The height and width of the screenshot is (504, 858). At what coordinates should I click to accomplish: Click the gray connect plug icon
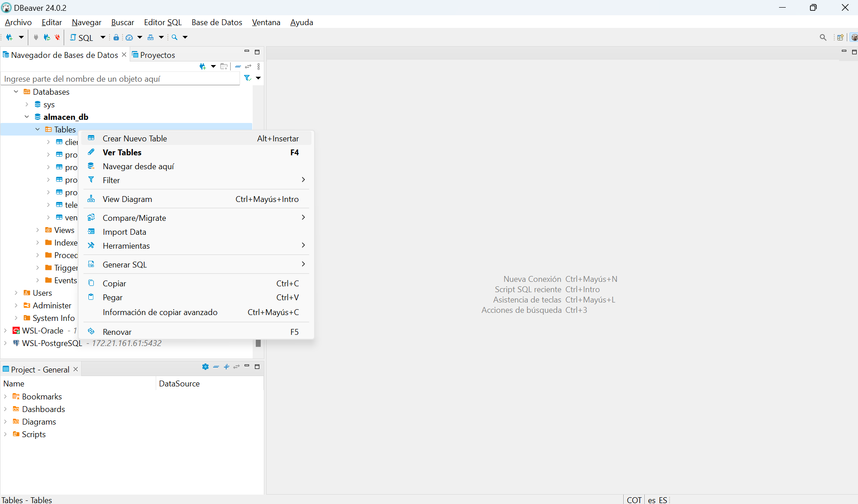coord(36,37)
